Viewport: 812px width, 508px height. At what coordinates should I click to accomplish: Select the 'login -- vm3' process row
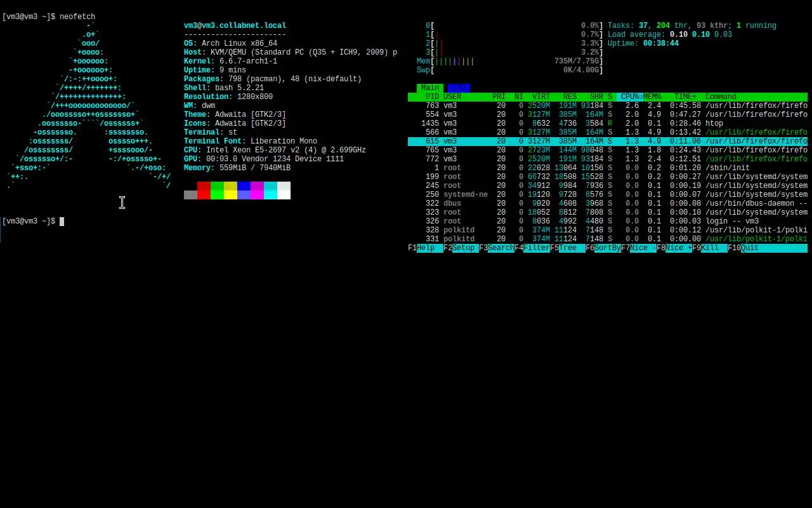608,221
